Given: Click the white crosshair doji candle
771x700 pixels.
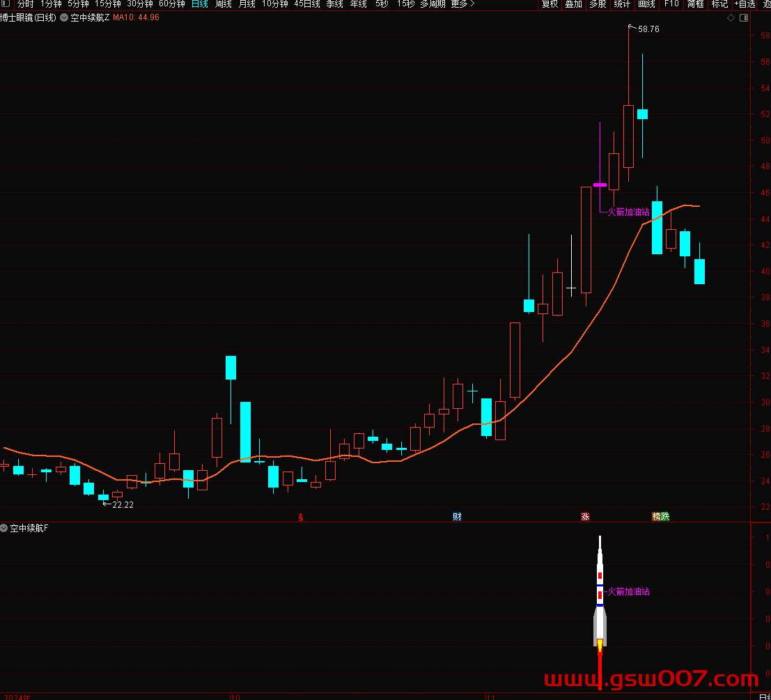Looking at the screenshot, I should click(571, 288).
